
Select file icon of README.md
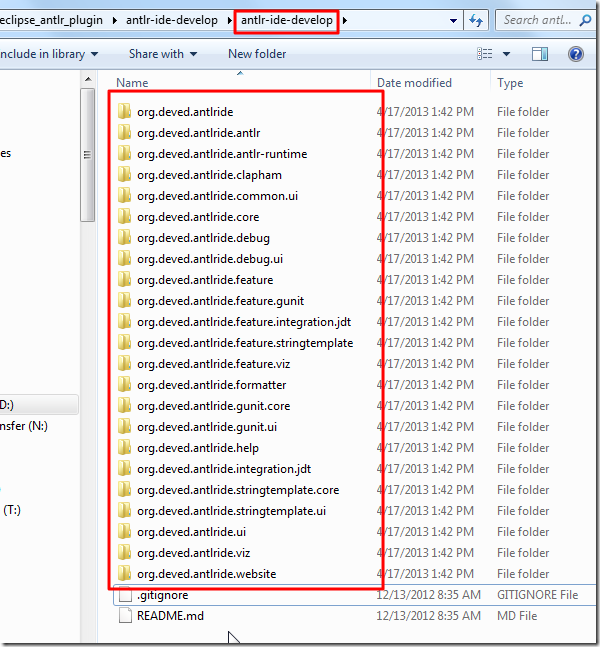click(x=125, y=616)
